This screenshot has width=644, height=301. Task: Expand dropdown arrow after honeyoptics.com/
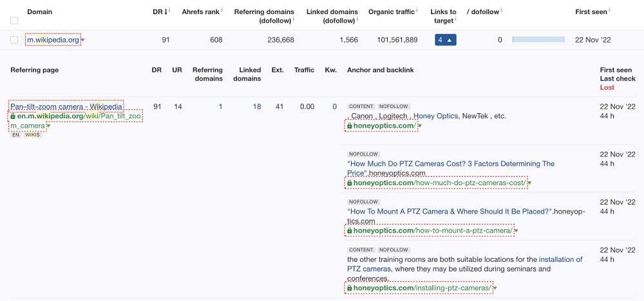pos(420,126)
